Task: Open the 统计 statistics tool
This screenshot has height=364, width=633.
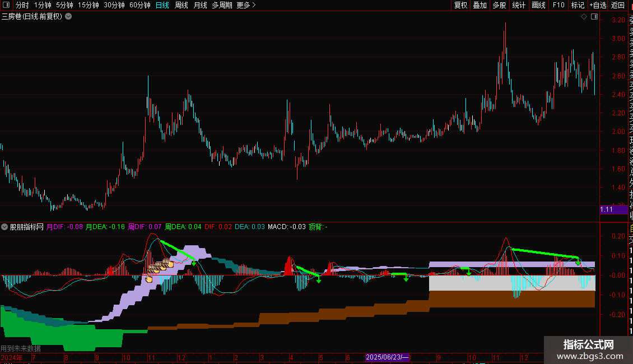Action: tap(518, 5)
